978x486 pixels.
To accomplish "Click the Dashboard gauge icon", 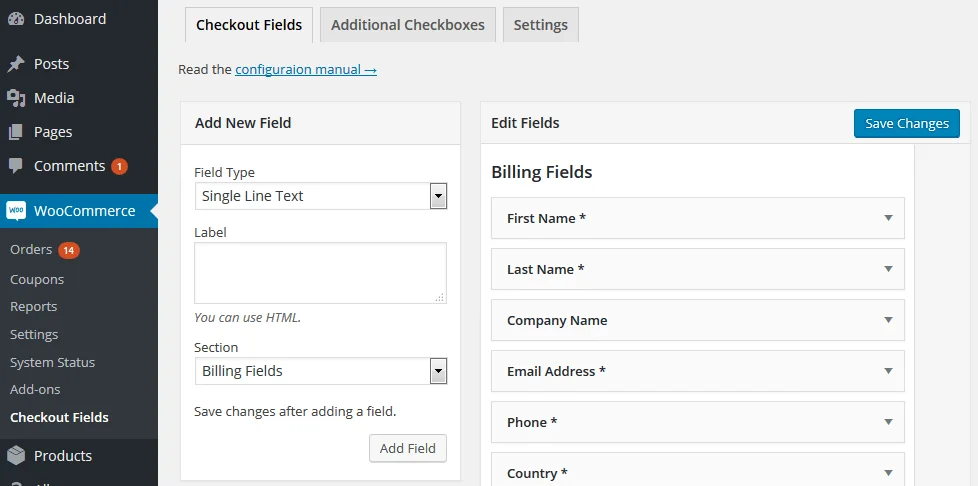I will [16, 19].
